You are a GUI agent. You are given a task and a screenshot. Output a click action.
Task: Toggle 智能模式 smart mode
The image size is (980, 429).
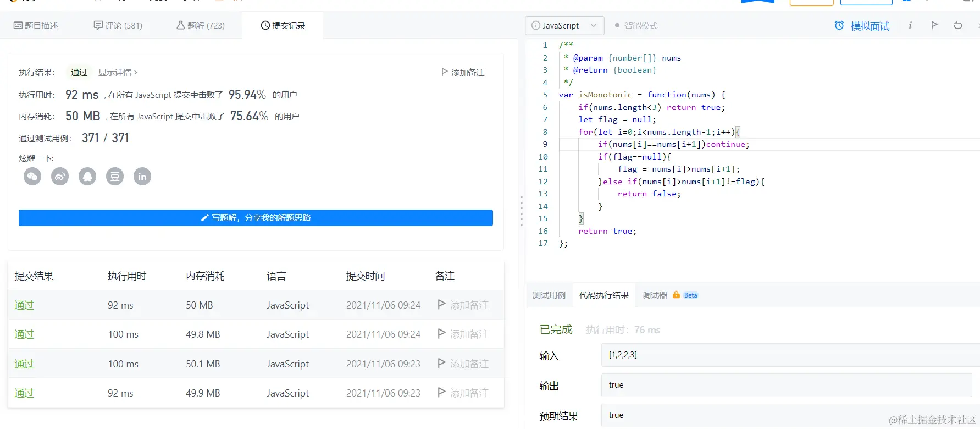click(x=636, y=25)
